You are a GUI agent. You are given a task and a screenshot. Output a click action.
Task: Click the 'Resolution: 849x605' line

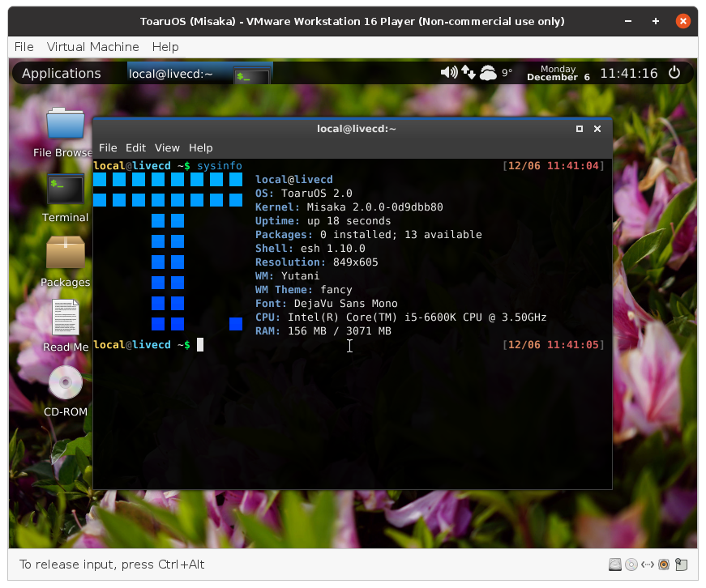tap(317, 262)
